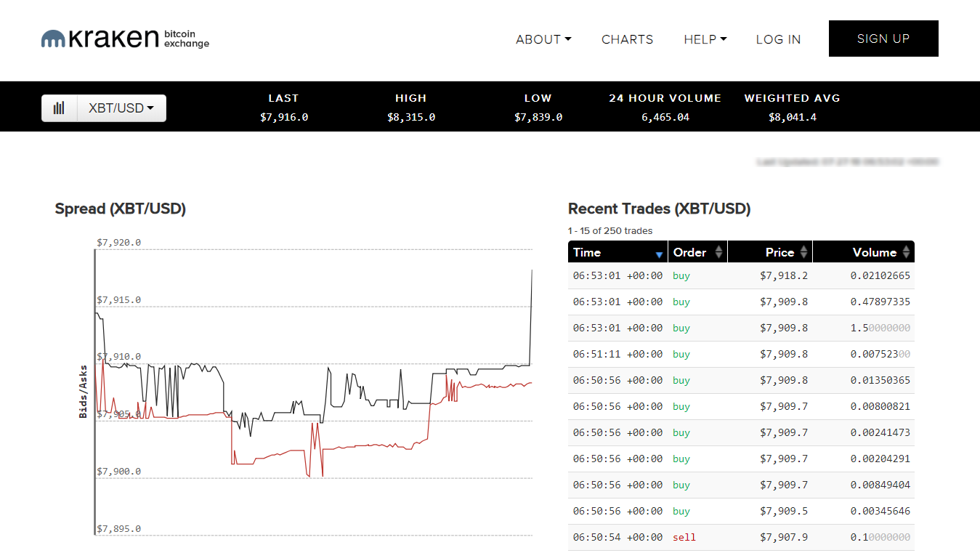Click trade volume 0.00849404
Image resolution: width=980 pixels, height=553 pixels.
(x=880, y=485)
